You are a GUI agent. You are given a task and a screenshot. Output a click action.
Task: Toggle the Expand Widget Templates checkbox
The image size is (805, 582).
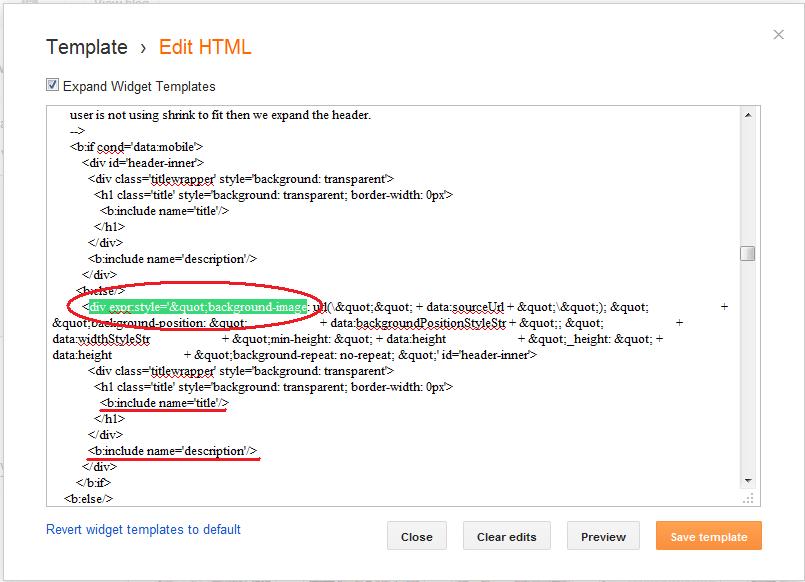[x=50, y=85]
